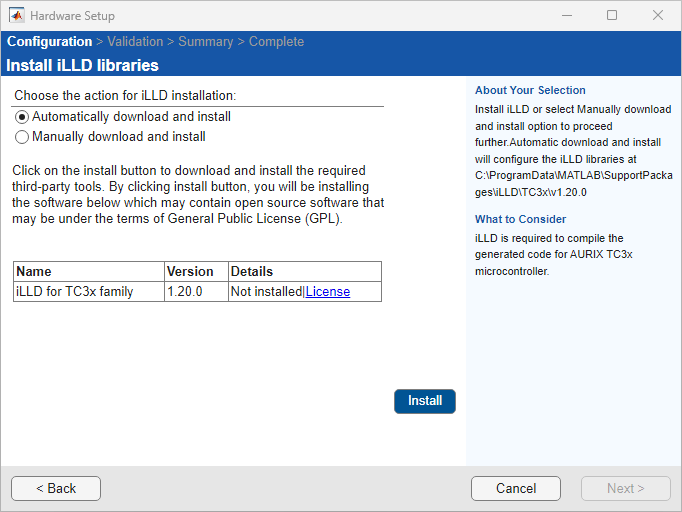Go back with the Back button
Viewport: 682px width, 512px height.
(x=56, y=489)
